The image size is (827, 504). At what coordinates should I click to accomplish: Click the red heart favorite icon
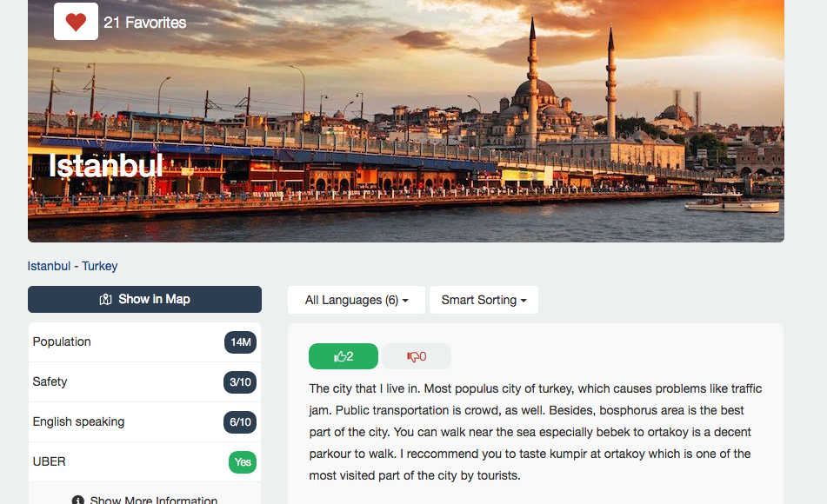(76, 22)
